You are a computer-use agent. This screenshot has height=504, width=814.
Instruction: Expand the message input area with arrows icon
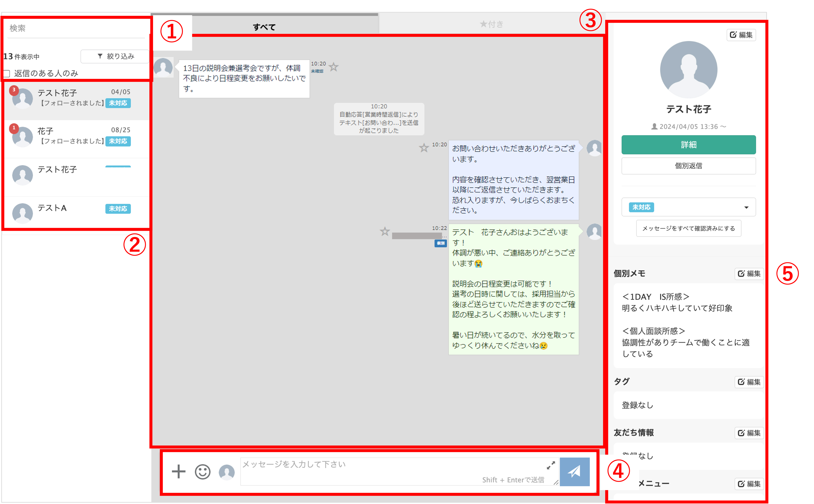click(x=551, y=465)
